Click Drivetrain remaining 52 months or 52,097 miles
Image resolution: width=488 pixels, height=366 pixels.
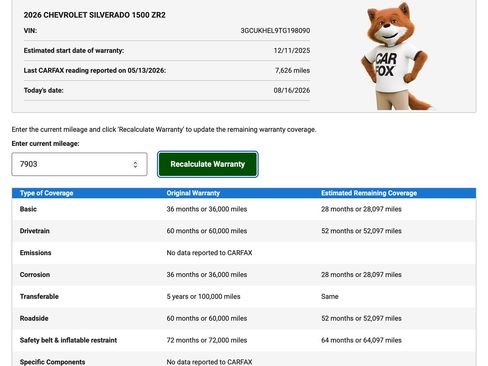tap(361, 231)
